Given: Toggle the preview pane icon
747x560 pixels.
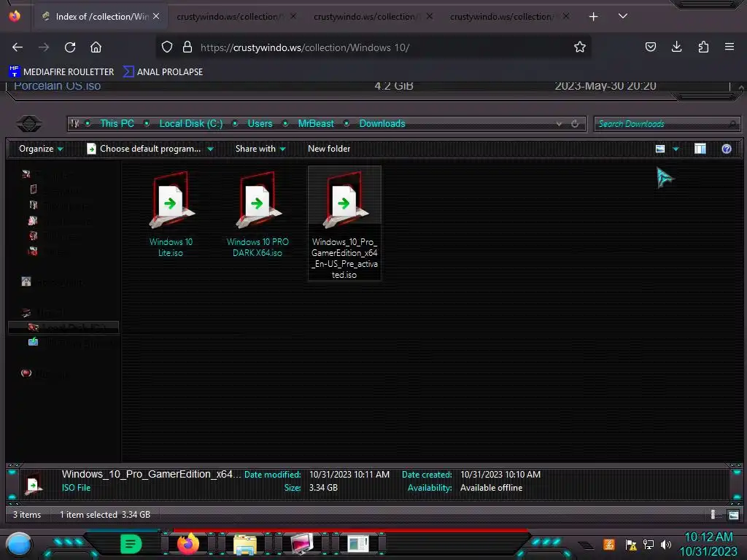Looking at the screenshot, I should [x=700, y=149].
